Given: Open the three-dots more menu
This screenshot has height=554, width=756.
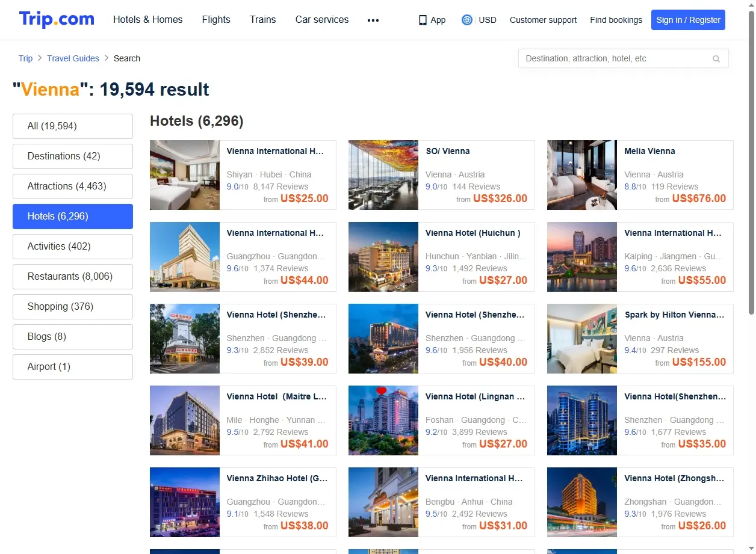Looking at the screenshot, I should (x=373, y=20).
